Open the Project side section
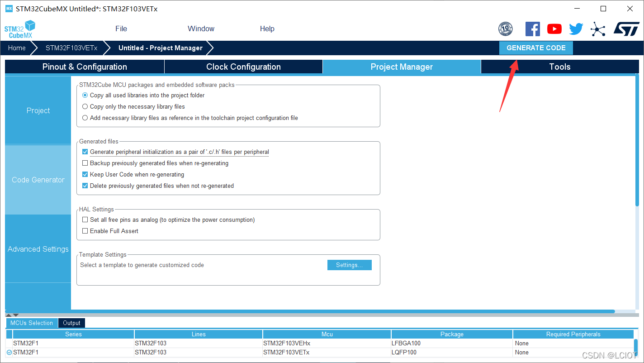 [x=38, y=110]
